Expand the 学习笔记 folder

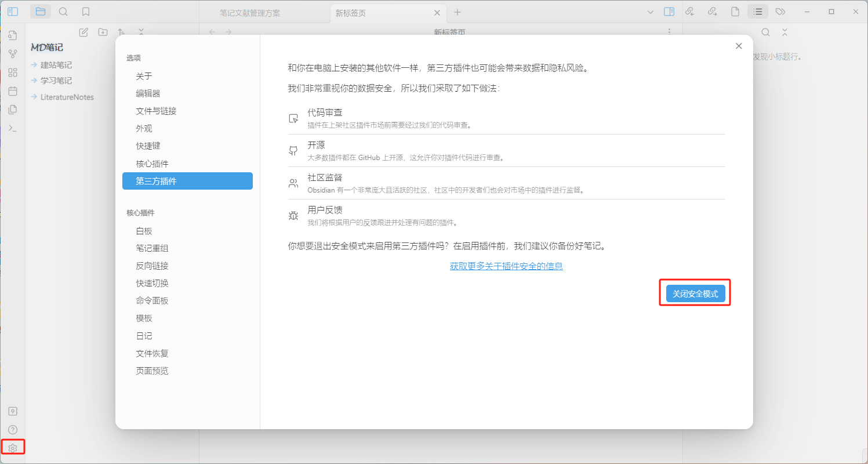coord(56,81)
